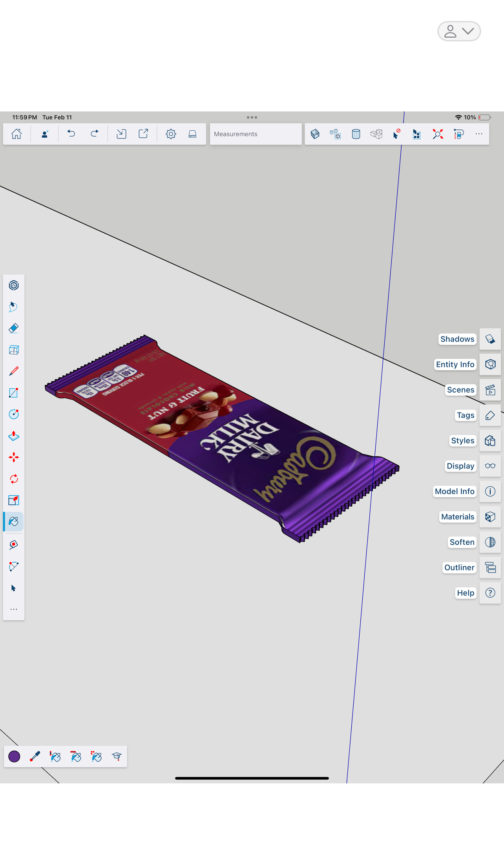
Task: Select the wireframe cube view tool
Action: click(x=14, y=350)
